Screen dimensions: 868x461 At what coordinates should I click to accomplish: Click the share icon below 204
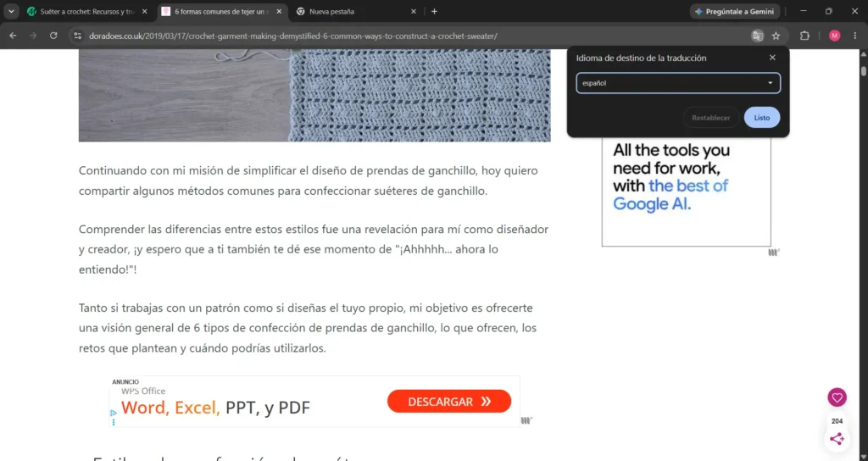(837, 439)
